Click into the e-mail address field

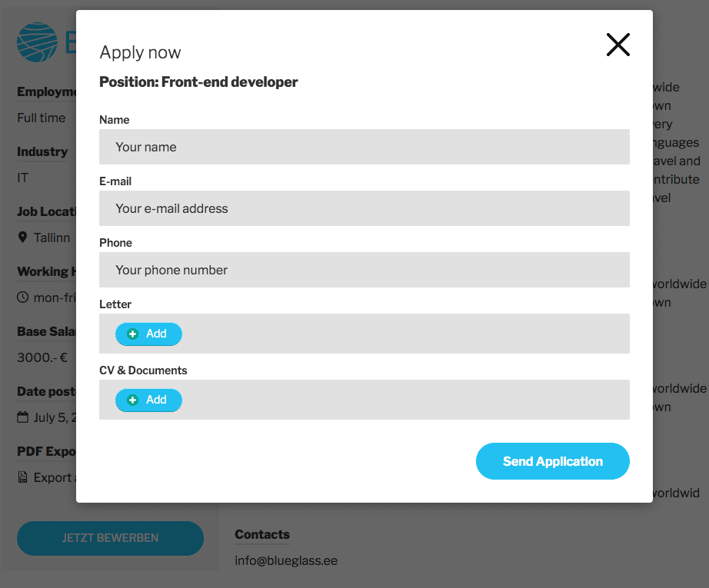[364, 208]
